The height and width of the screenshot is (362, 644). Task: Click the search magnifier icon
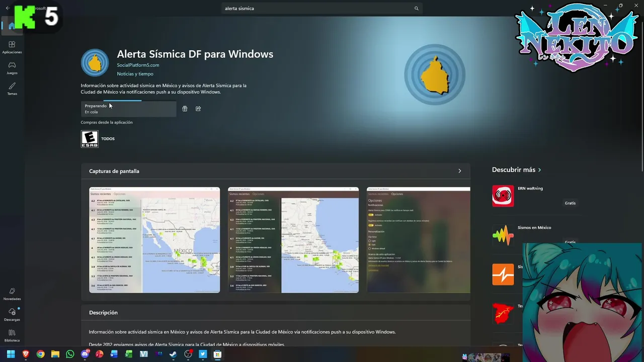point(416,9)
